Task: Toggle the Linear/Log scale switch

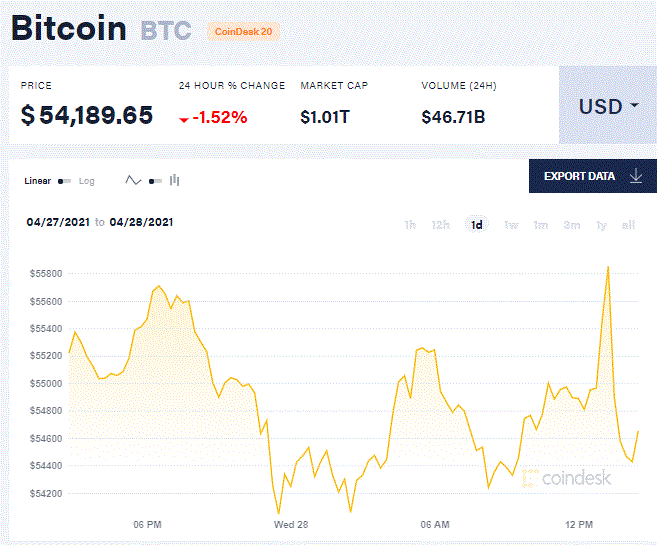Action: (64, 181)
